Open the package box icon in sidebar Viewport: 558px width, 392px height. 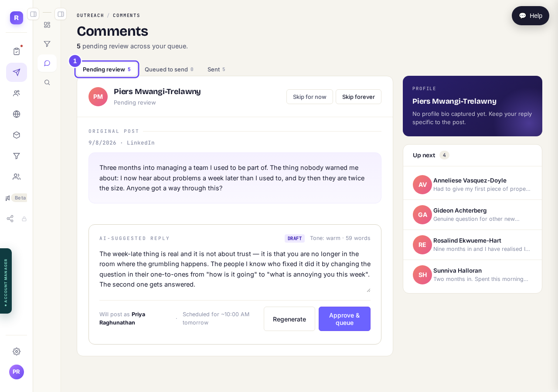(x=17, y=135)
